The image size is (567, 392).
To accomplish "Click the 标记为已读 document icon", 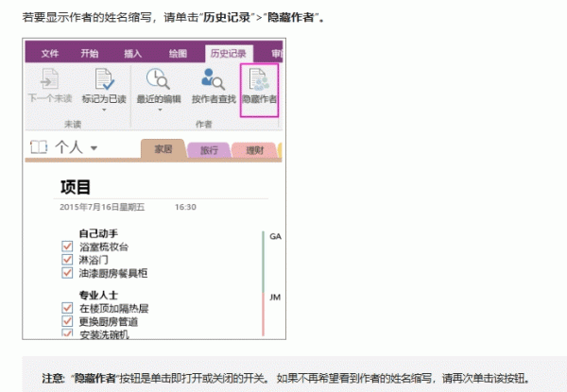I will (x=104, y=78).
